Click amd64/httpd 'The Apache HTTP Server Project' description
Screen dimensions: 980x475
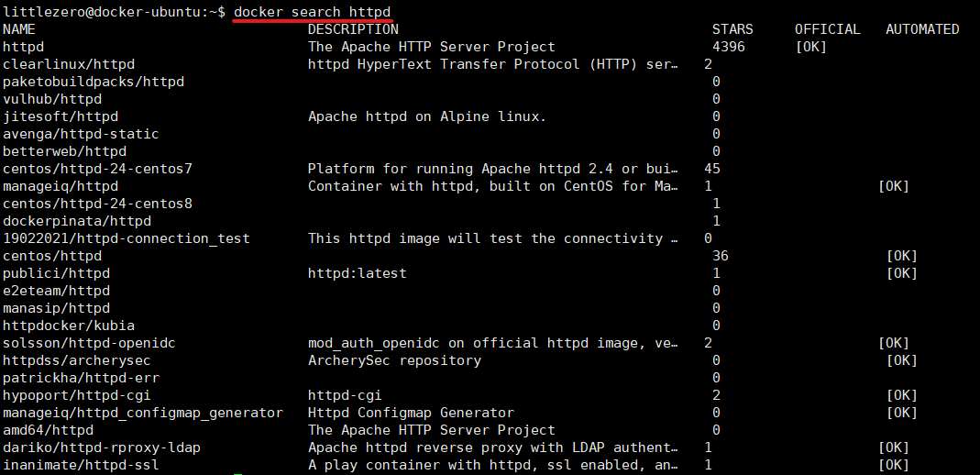[x=431, y=431]
